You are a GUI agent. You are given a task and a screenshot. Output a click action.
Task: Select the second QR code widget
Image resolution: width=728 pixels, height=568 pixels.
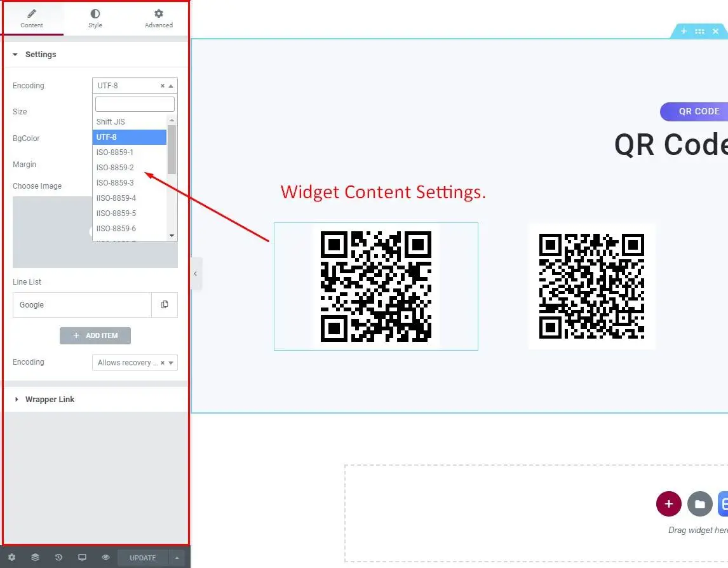591,286
